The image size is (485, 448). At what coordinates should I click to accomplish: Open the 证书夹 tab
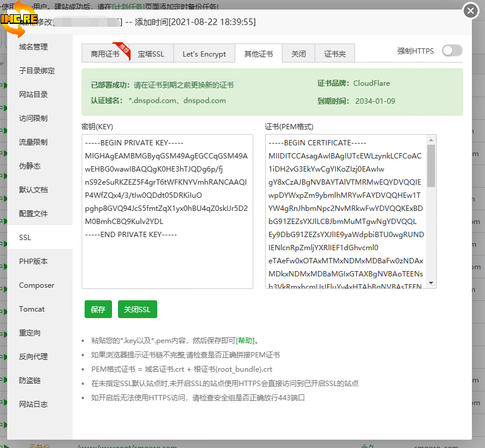(335, 54)
